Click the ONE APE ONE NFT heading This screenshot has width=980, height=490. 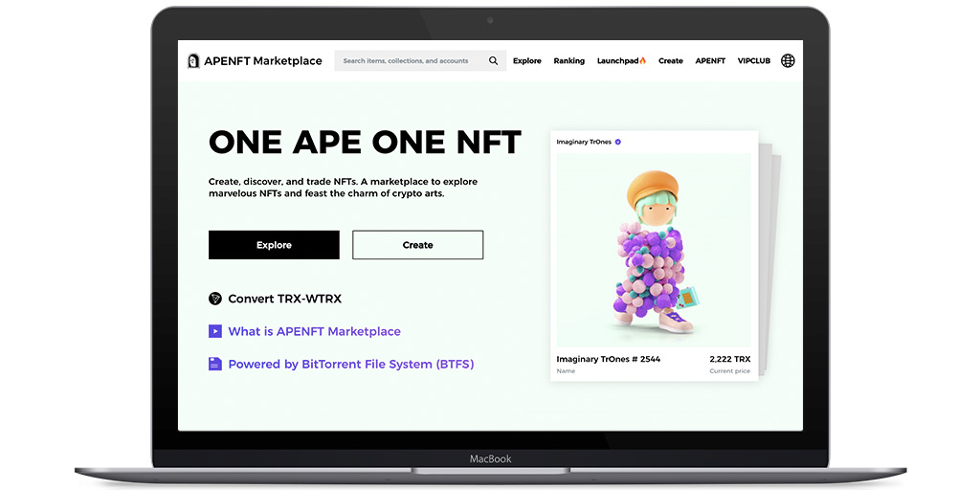pyautogui.click(x=365, y=142)
